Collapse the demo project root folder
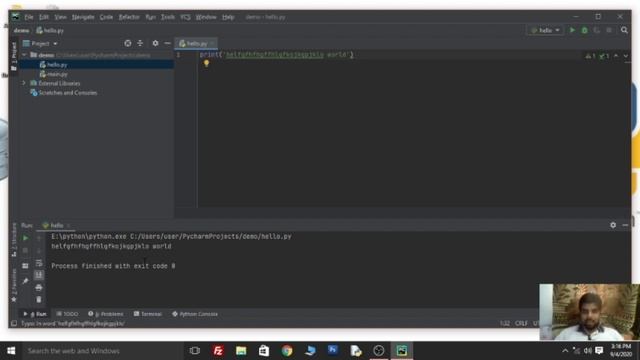Image resolution: width=640 pixels, height=360 pixels. pos(24,55)
